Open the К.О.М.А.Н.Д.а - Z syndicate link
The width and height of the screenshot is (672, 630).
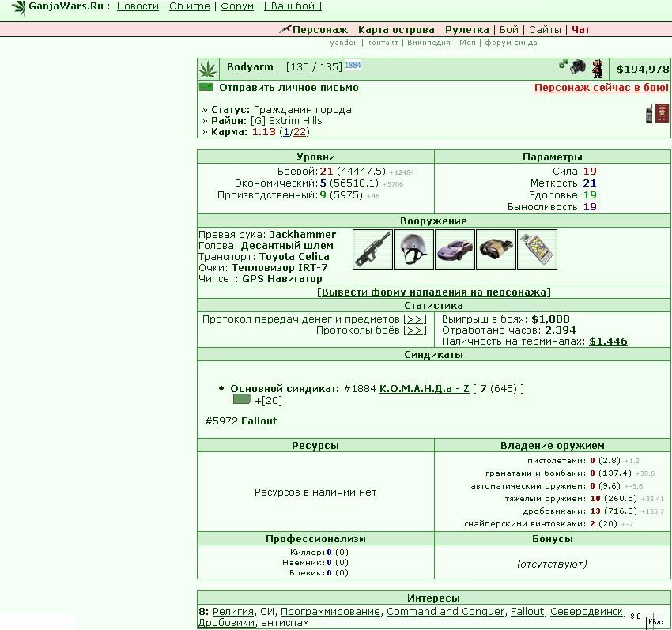point(425,389)
